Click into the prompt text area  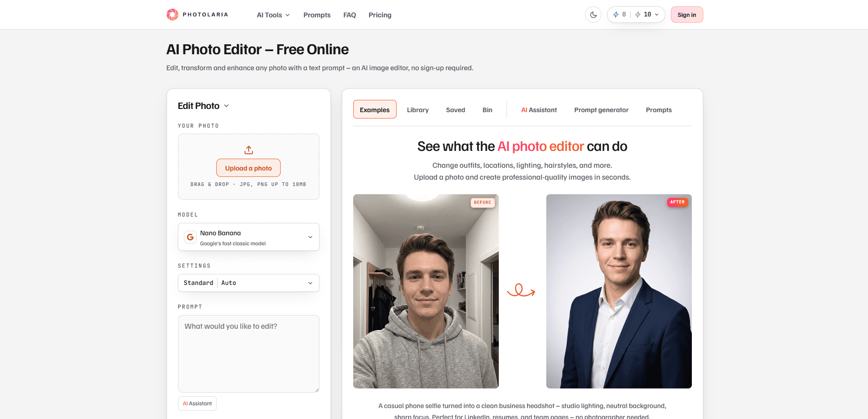[x=249, y=354]
